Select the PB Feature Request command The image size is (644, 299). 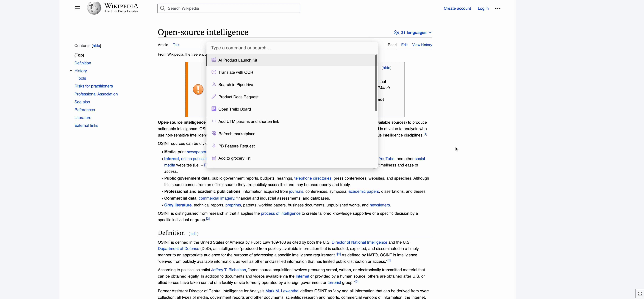point(291,146)
